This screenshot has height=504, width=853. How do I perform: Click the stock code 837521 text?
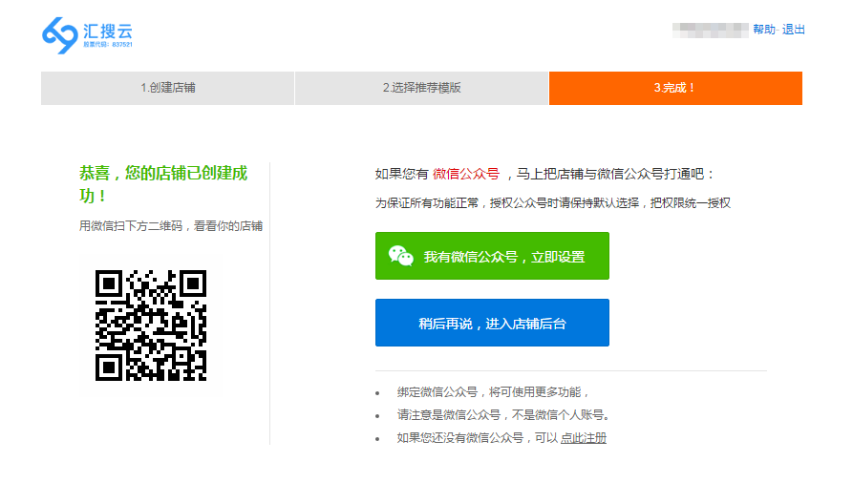pos(108,45)
